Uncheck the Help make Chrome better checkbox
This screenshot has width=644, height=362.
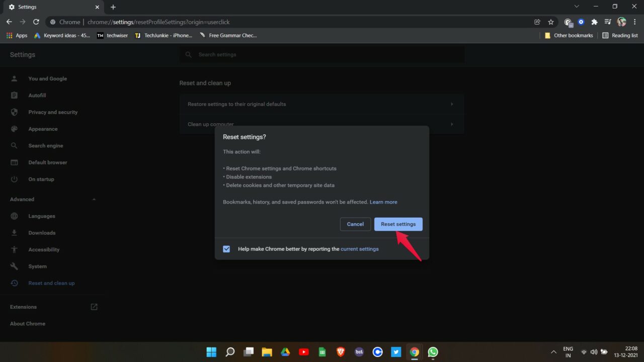226,249
